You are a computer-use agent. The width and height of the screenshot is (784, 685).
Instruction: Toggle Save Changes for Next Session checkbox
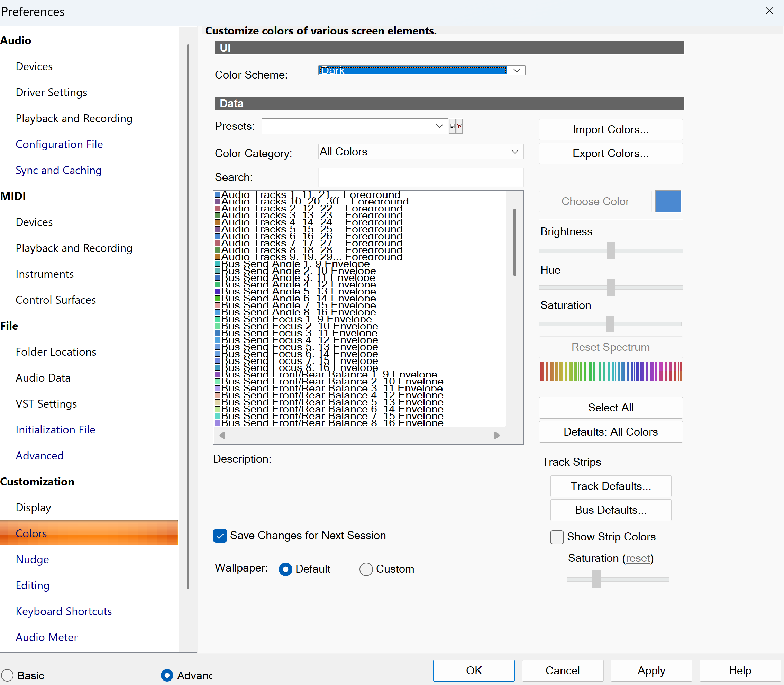[220, 536]
